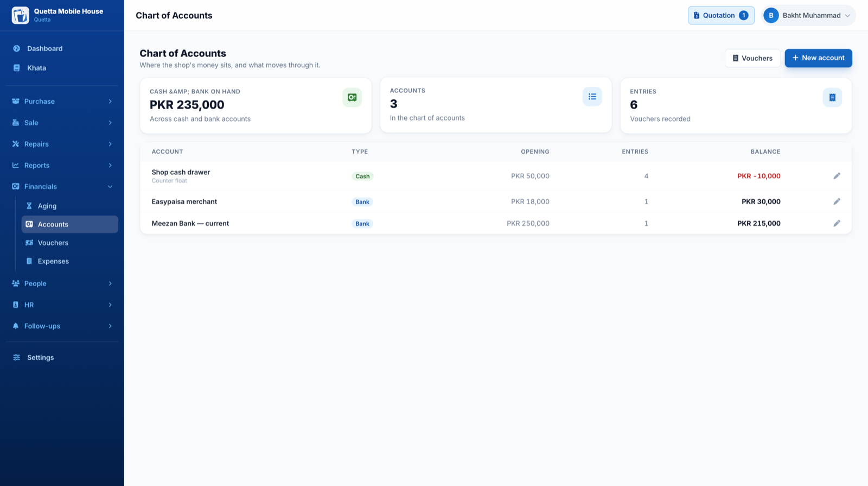
Task: Click the list icon on the Accounts card
Action: (592, 97)
